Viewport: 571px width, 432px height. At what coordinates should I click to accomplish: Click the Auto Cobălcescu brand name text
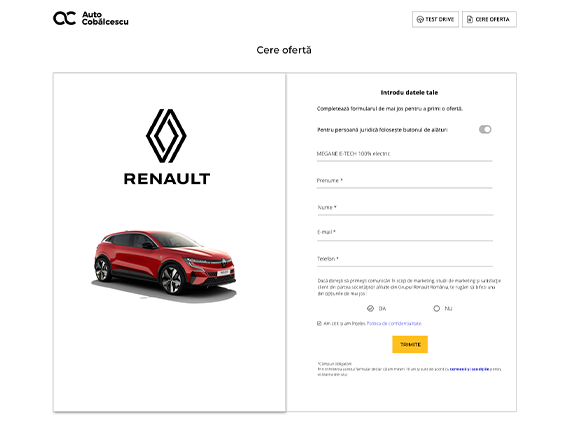pyautogui.click(x=105, y=18)
